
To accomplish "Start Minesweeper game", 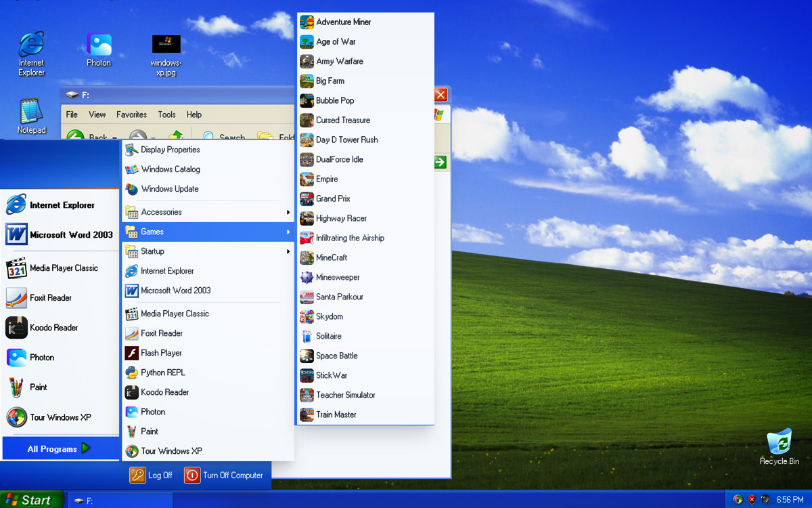I will click(x=365, y=278).
